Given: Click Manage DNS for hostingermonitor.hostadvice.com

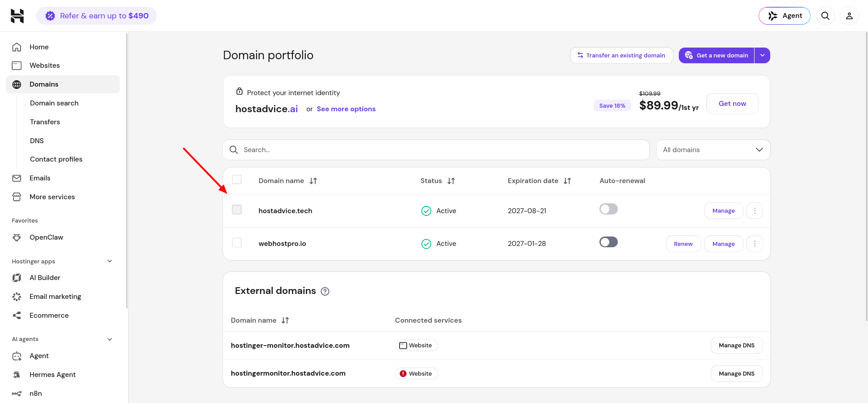Looking at the screenshot, I should [736, 373].
